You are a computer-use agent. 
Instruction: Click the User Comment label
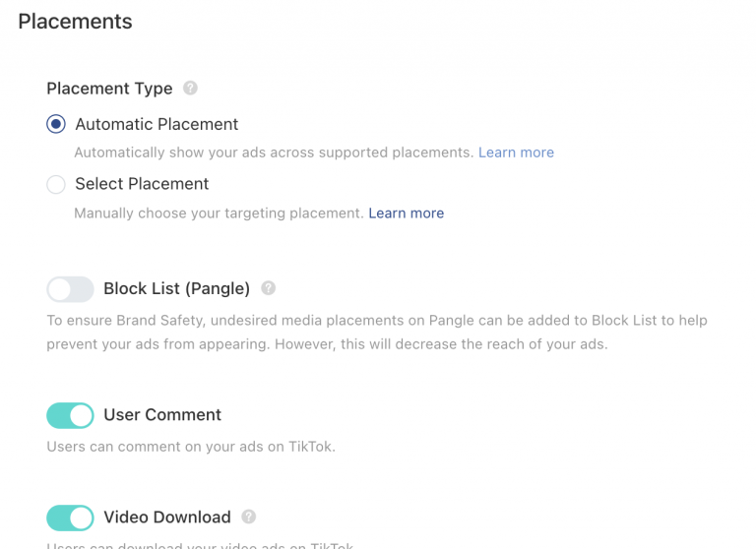(162, 415)
